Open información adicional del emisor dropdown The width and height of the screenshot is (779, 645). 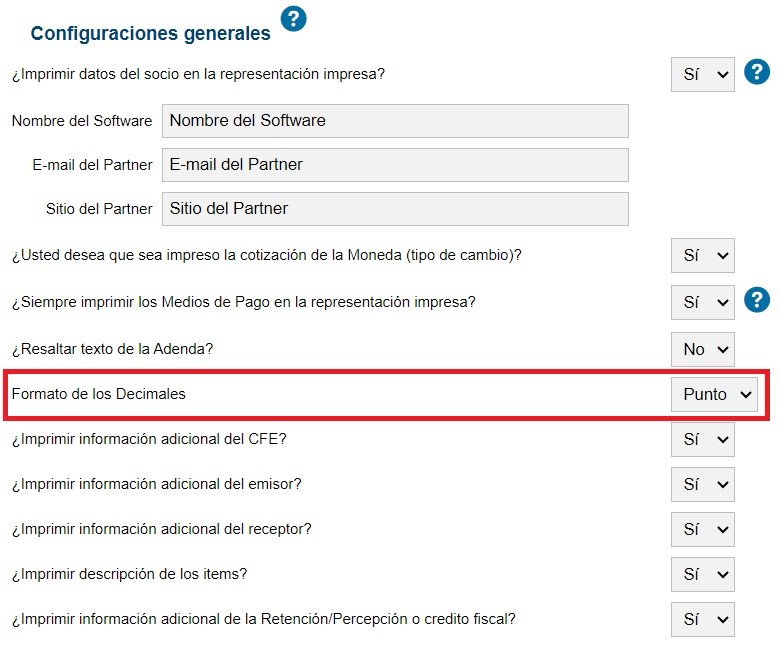coord(702,484)
